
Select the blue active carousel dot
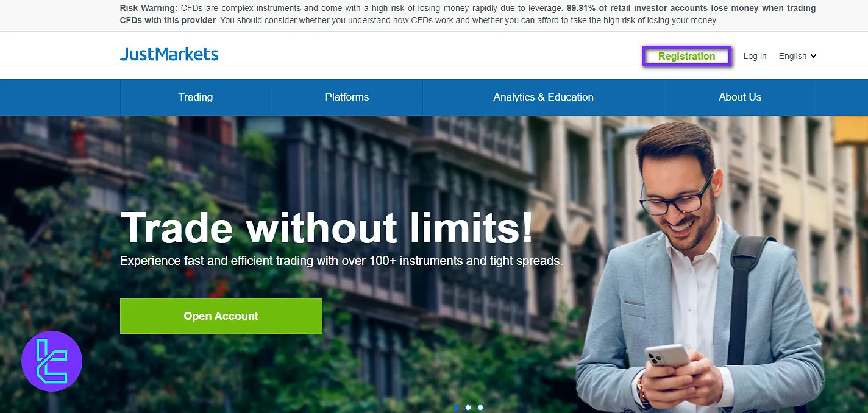click(456, 408)
